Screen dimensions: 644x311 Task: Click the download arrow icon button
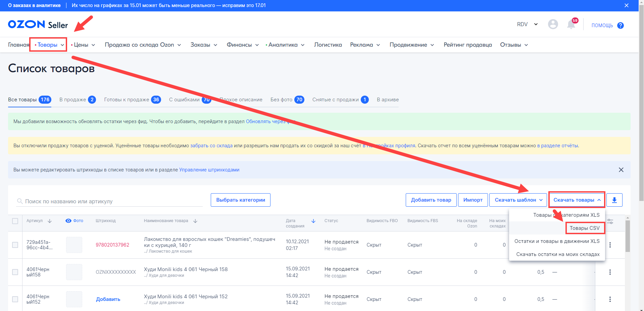(614, 200)
